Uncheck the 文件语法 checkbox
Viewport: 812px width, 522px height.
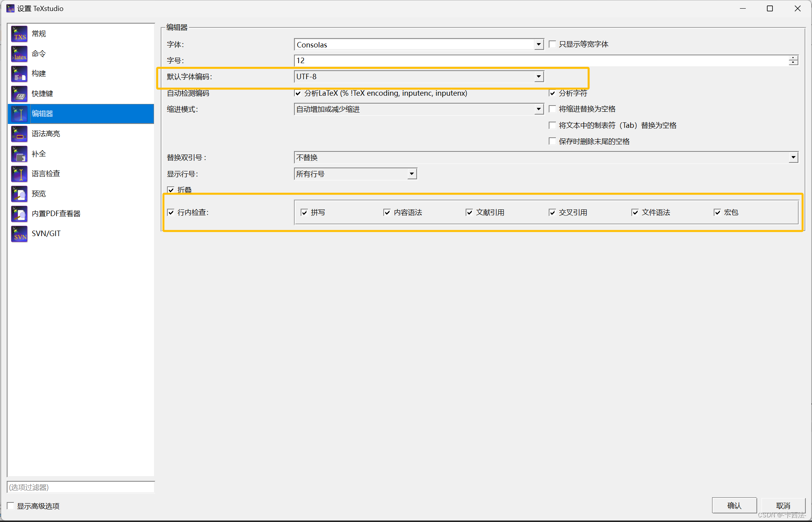point(635,212)
